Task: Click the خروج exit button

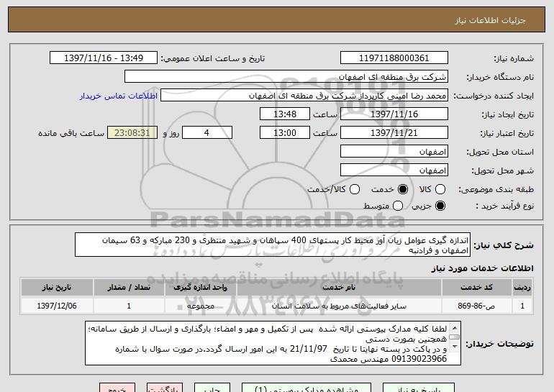Action: (x=117, y=388)
